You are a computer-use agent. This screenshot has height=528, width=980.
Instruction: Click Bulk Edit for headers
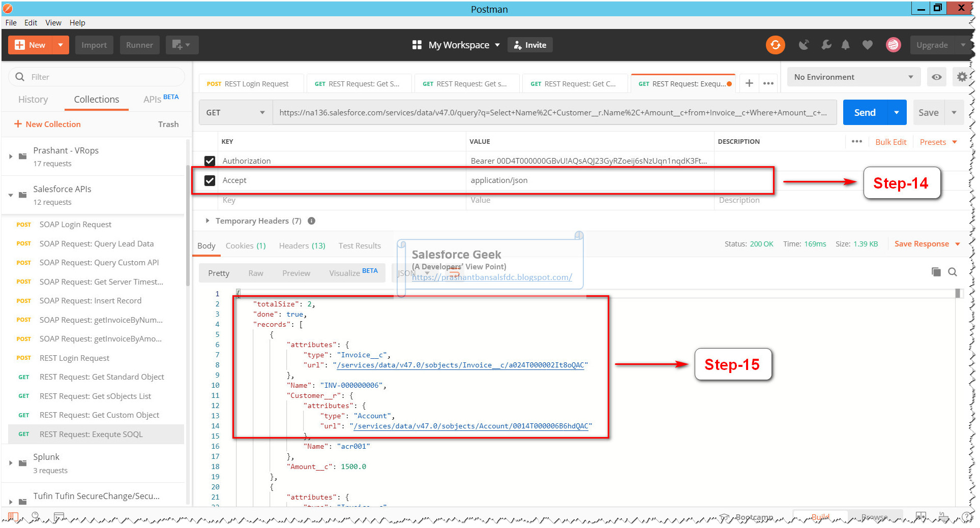coord(891,142)
